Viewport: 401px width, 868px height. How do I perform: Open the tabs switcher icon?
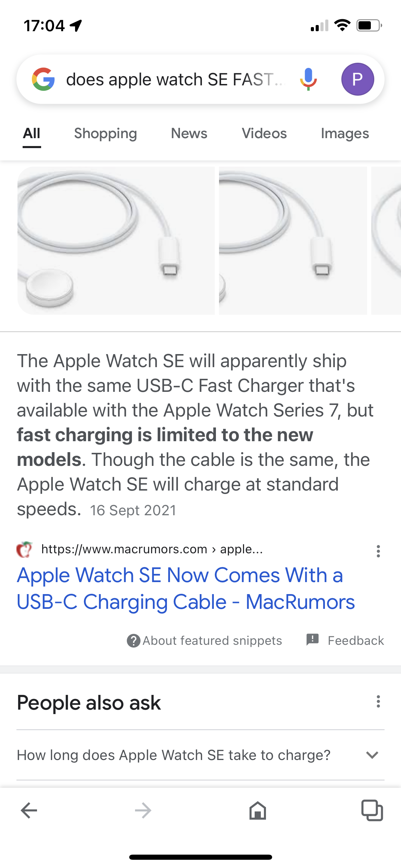[x=372, y=811]
